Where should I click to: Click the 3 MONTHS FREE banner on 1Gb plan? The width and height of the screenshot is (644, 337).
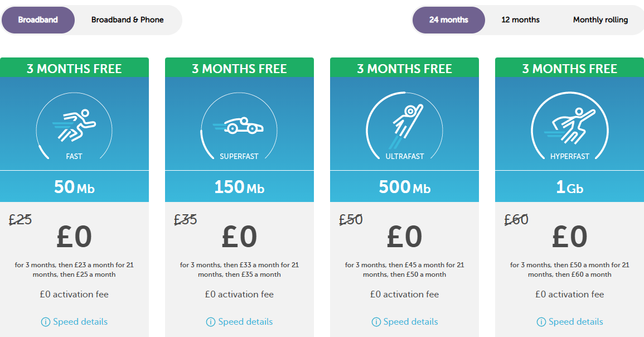(570, 68)
